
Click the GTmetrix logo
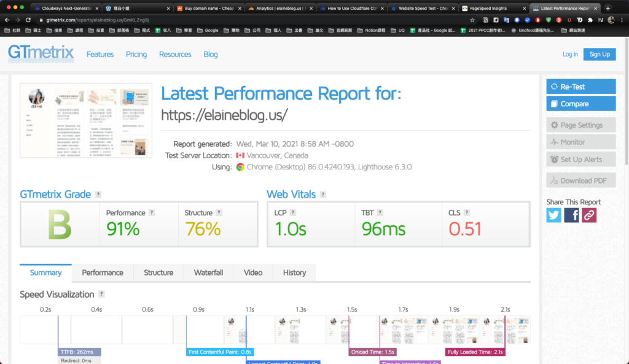pyautogui.click(x=41, y=53)
